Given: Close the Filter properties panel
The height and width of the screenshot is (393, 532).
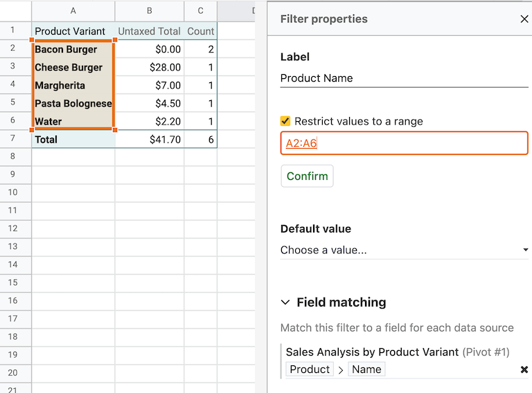Looking at the screenshot, I should tap(524, 19).
